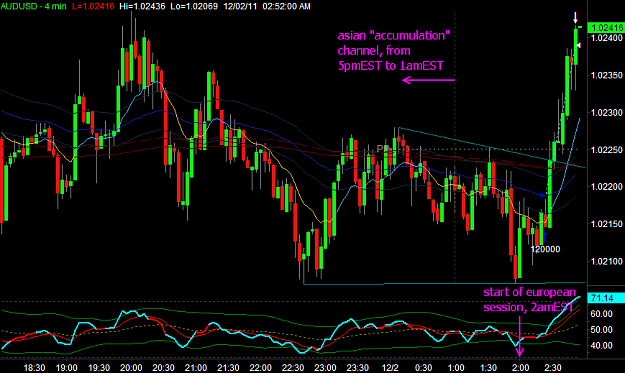Select the 20:30 time axis label
The width and height of the screenshot is (625, 373).
163,367
